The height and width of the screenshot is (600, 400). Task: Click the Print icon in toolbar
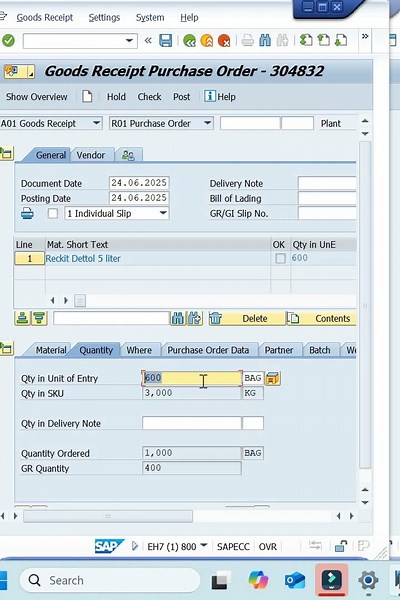click(x=247, y=40)
